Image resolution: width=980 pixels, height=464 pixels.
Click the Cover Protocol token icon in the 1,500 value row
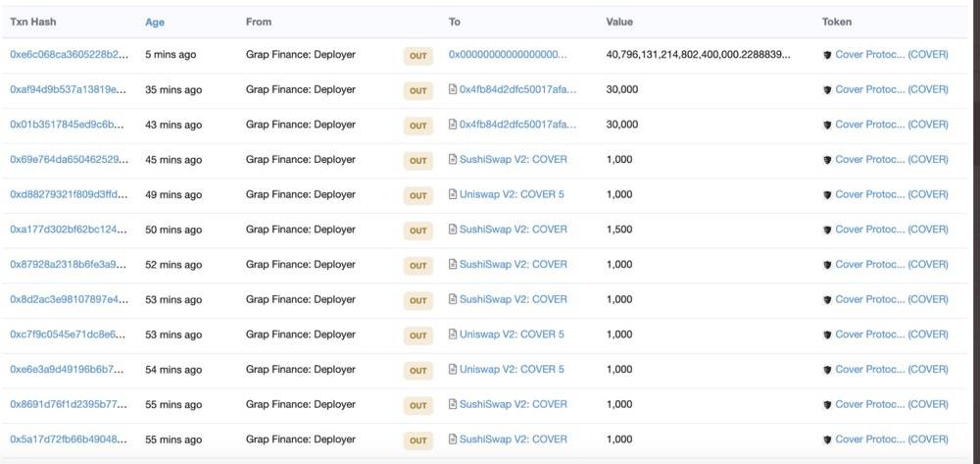827,231
